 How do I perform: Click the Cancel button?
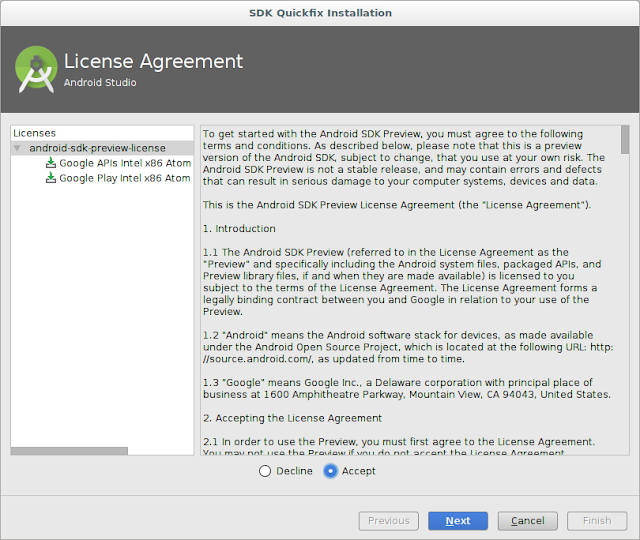pos(527,521)
